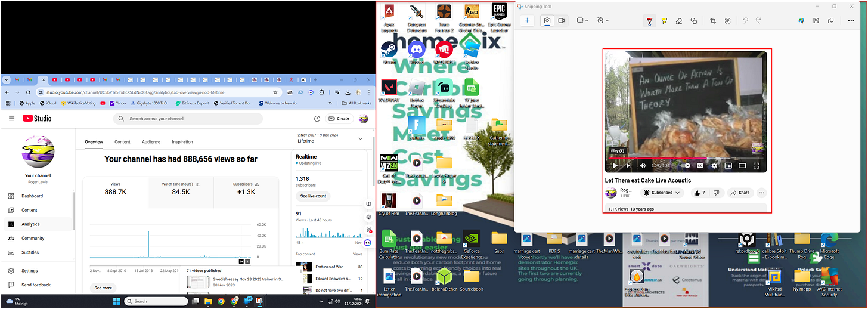868x309 pixels.
Task: Switch to the Content analytics tab
Action: coord(122,142)
